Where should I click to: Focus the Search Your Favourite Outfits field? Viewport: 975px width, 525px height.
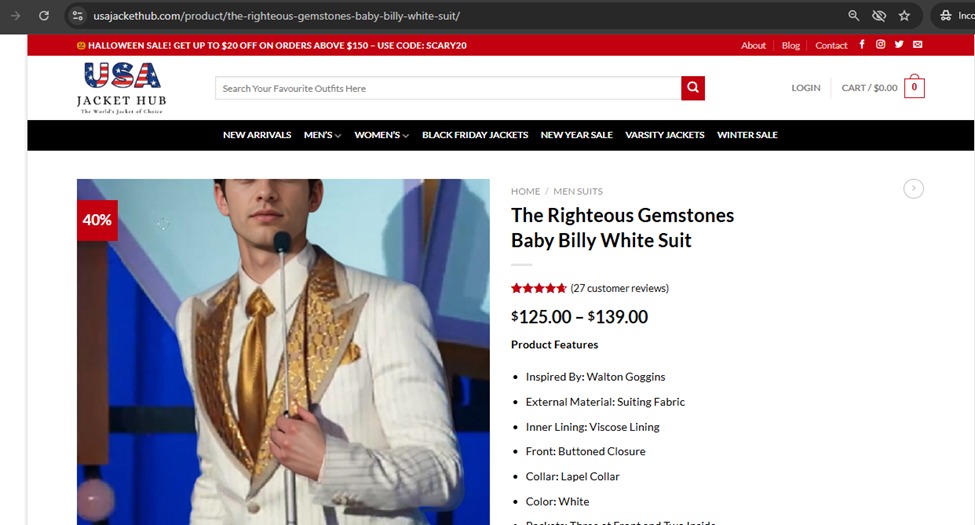pyautogui.click(x=448, y=88)
